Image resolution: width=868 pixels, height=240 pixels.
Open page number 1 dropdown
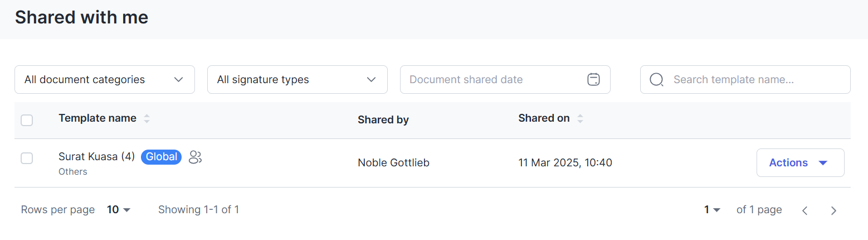coord(712,210)
